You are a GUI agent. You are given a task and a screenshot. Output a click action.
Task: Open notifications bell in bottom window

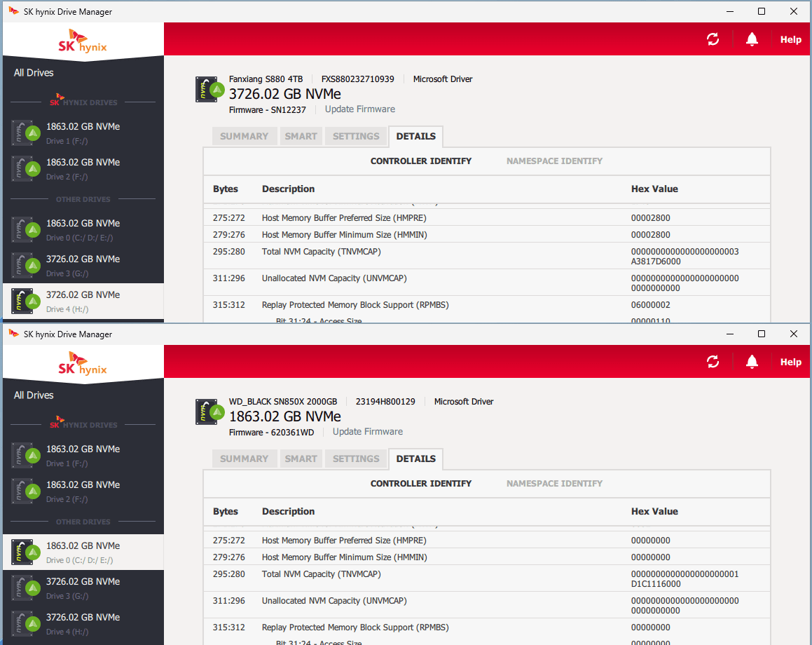pos(752,362)
